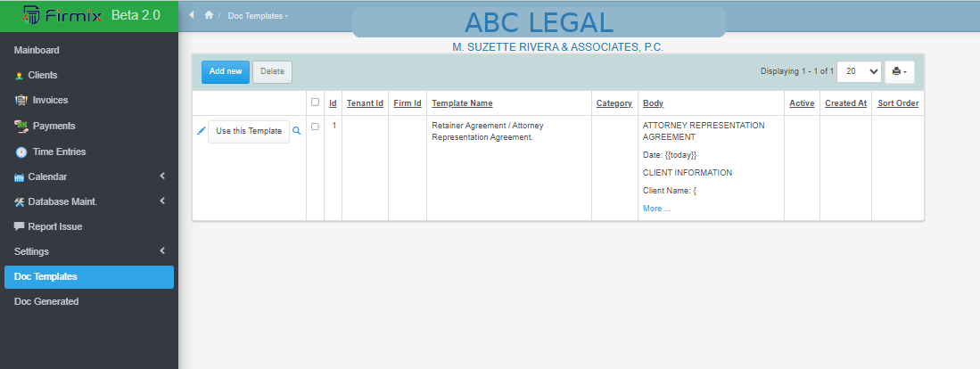The width and height of the screenshot is (980, 369).
Task: Click the ABC LEGAL header banner
Action: [x=539, y=22]
